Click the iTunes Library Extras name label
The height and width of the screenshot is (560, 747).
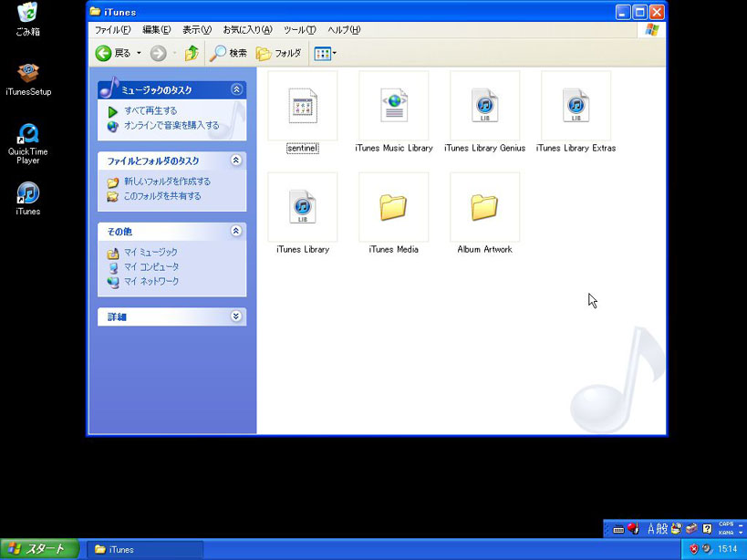(576, 148)
